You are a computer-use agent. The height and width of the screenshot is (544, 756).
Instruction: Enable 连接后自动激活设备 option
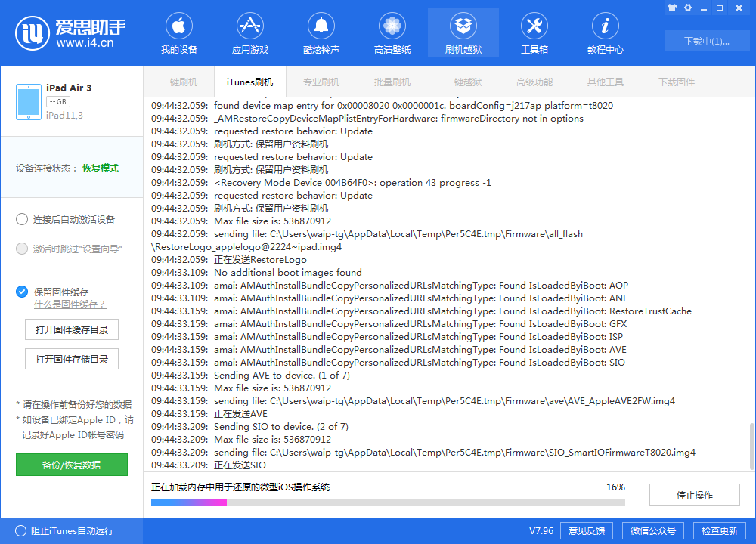click(x=22, y=220)
